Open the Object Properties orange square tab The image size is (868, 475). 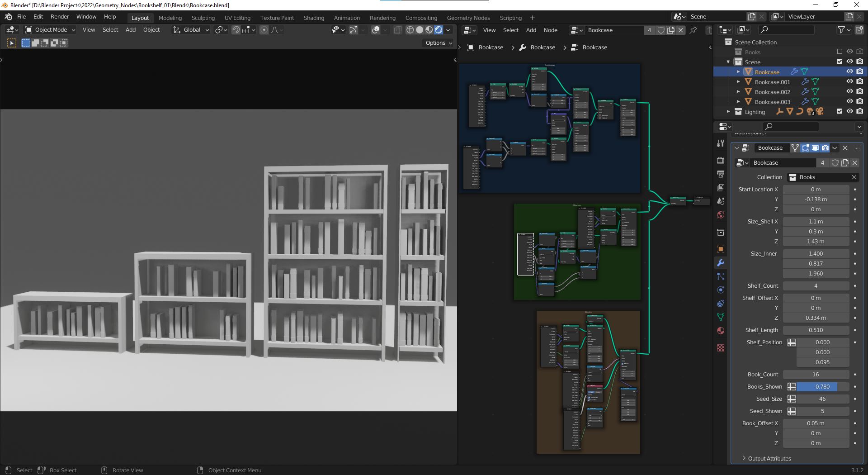click(720, 248)
